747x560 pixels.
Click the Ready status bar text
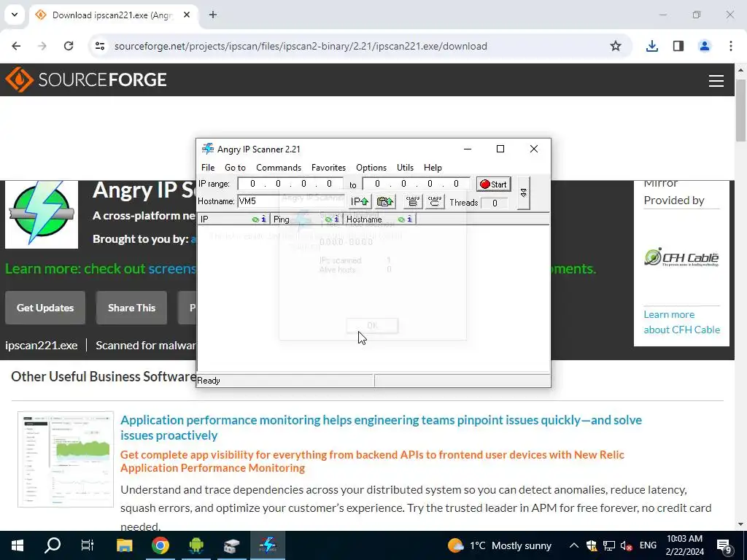point(209,381)
